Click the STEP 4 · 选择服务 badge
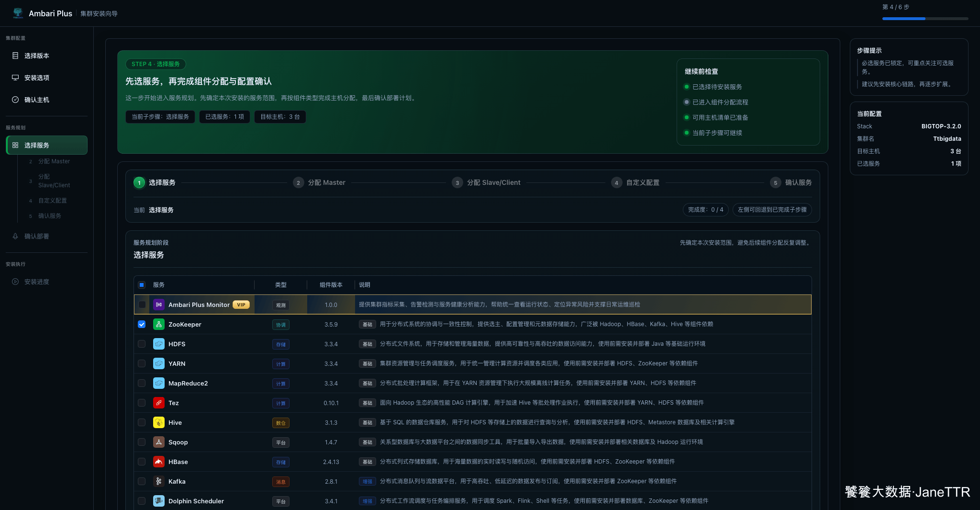Viewport: 980px width, 510px height. (156, 64)
